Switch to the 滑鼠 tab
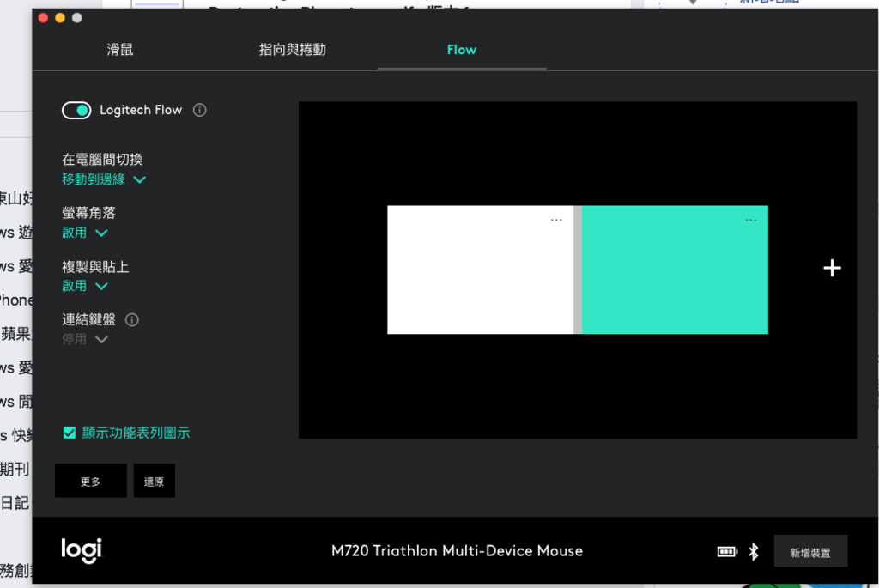 coord(120,49)
